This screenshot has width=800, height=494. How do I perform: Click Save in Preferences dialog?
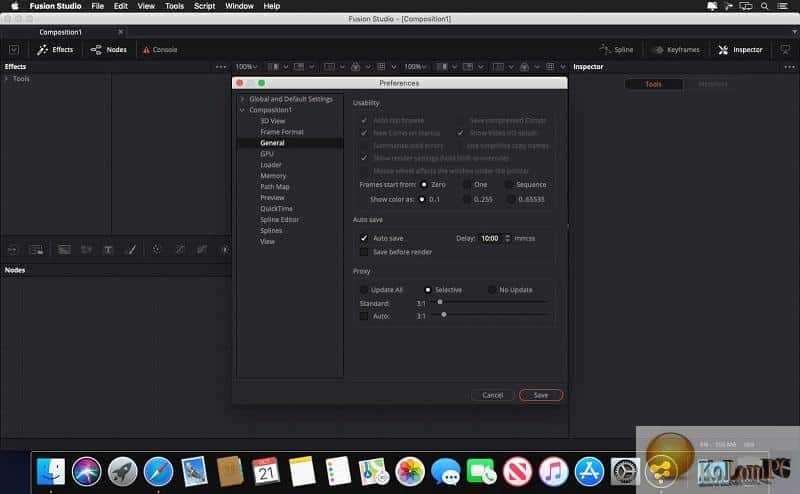click(541, 395)
